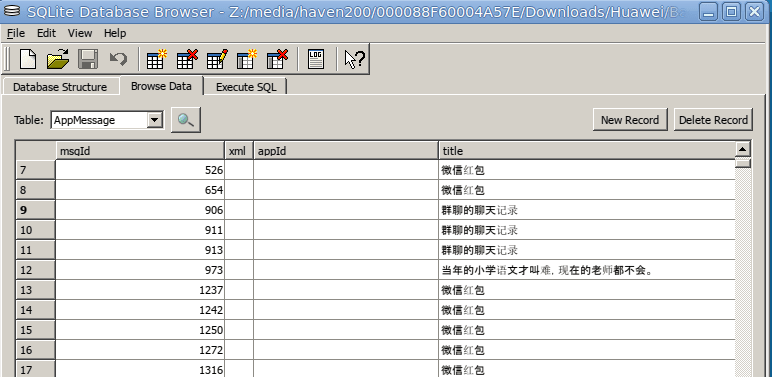Click msgId cell 1316
The image size is (772, 377).
[x=140, y=369]
